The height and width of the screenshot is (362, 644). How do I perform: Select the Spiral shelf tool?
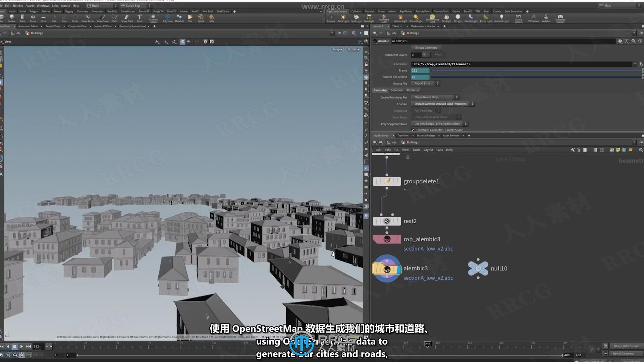[x=201, y=18]
